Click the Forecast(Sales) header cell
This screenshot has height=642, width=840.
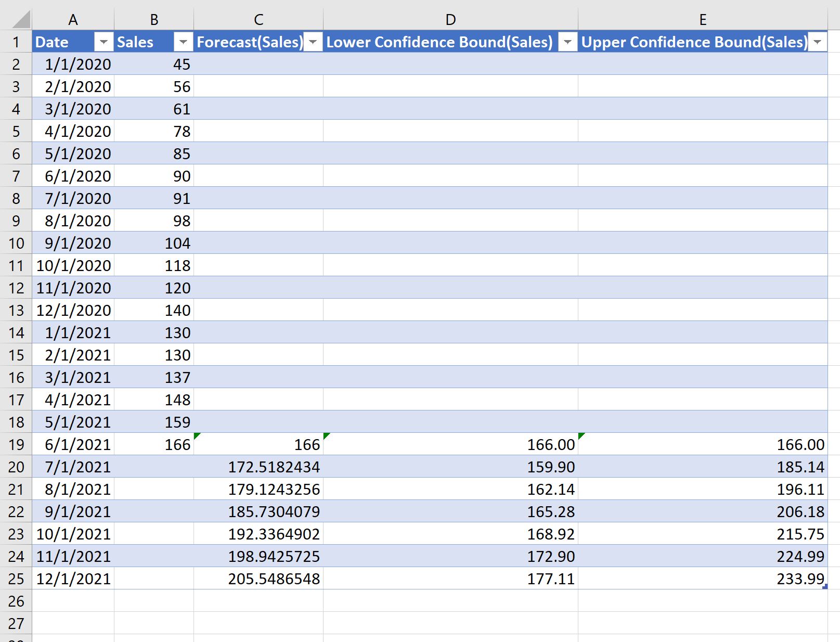(259, 42)
